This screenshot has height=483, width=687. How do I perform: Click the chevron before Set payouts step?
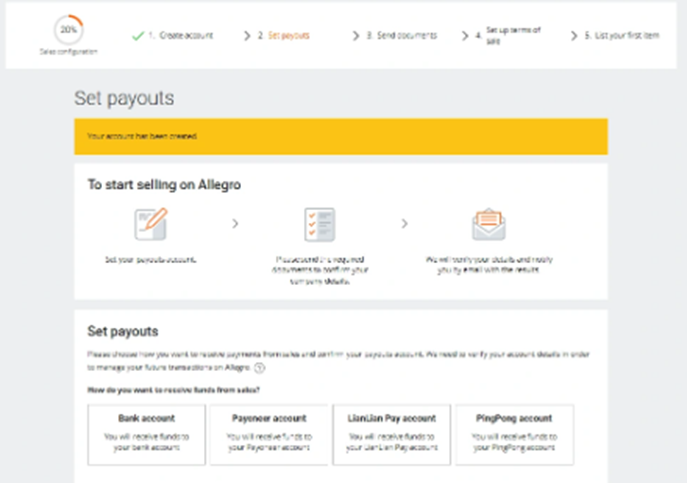tap(247, 36)
